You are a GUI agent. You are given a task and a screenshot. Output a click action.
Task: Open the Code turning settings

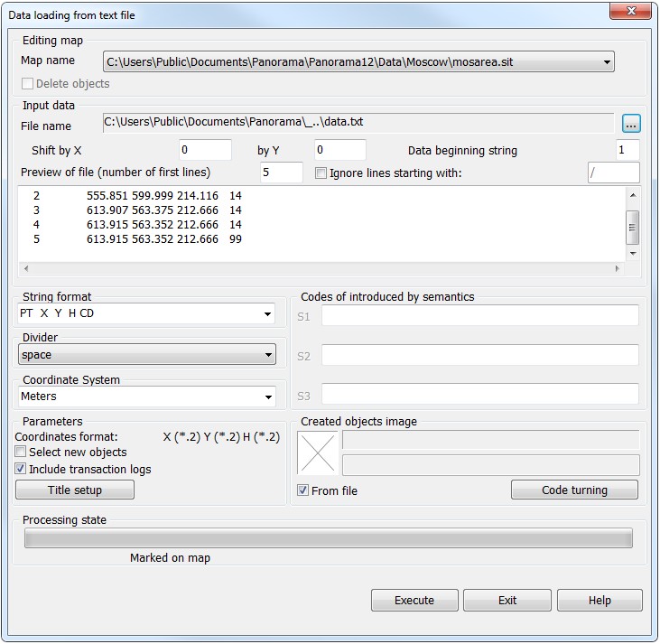pos(574,490)
